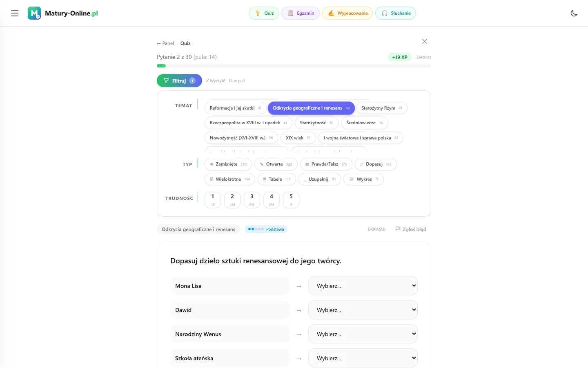
Task: Set difficulty level 2
Action: tap(232, 200)
